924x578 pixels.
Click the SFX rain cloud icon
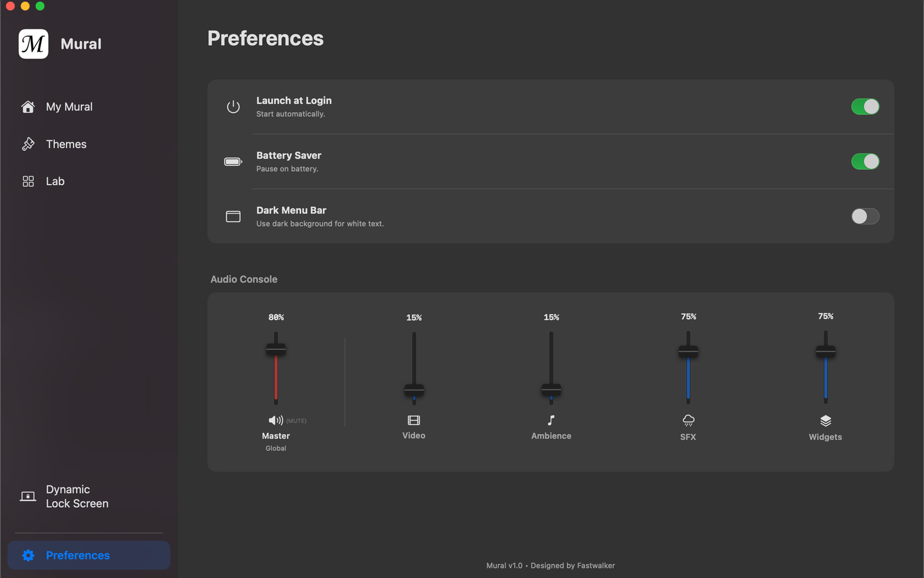688,420
